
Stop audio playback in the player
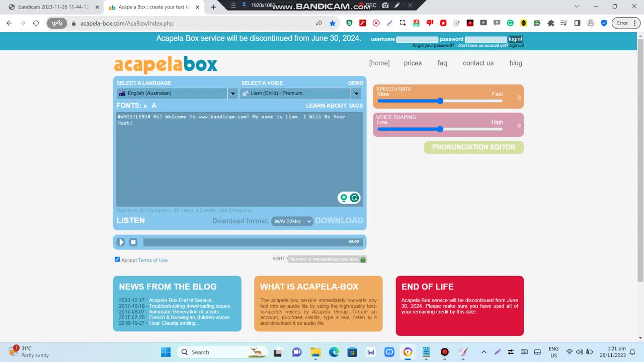pyautogui.click(x=133, y=242)
